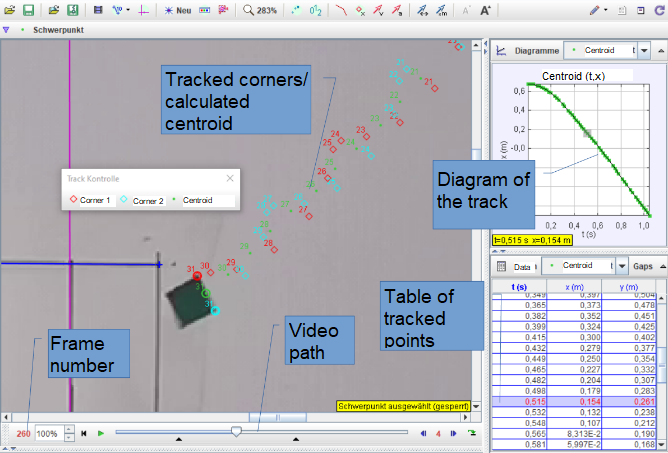Toggle the magenta coordinate axes icon

coord(143,10)
